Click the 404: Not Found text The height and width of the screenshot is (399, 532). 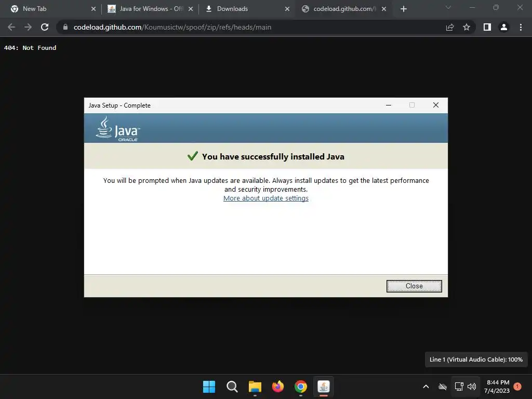tap(30, 48)
